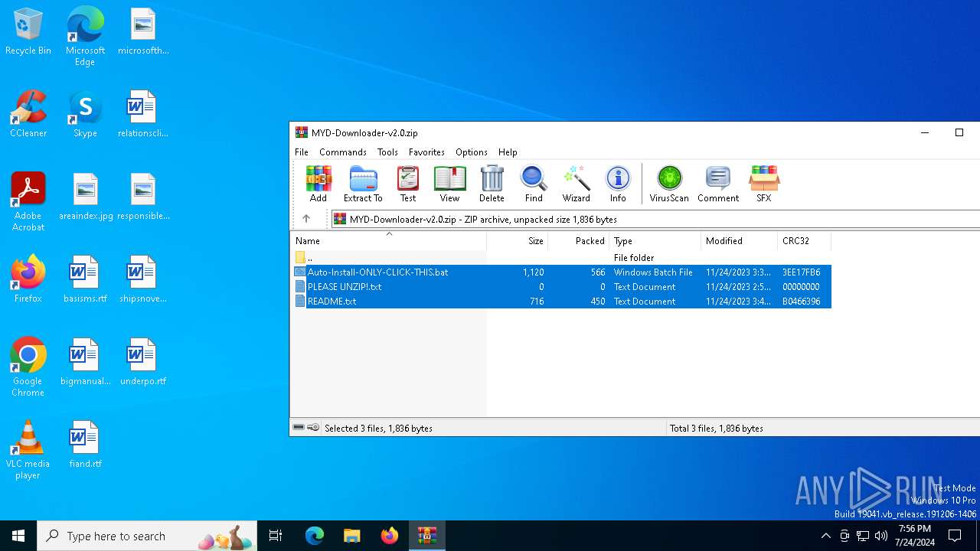Open volume control in system tray
This screenshot has width=980, height=551.
click(x=881, y=536)
